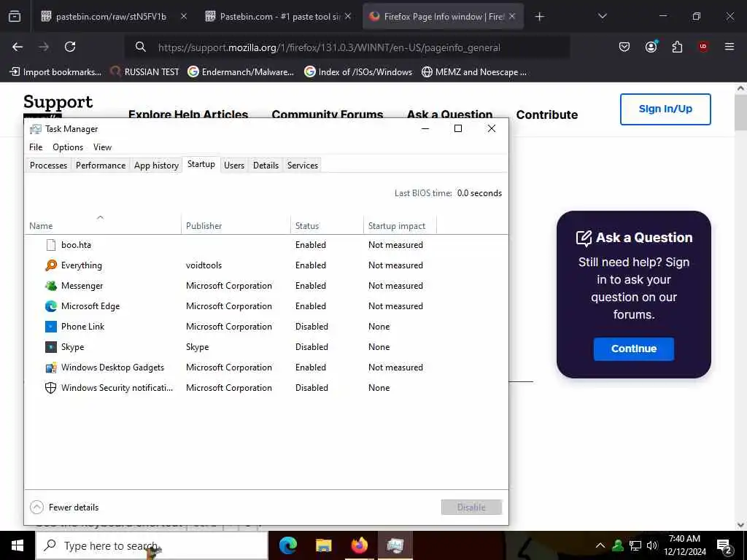
Task: Switch to the Performance tab
Action: (x=101, y=166)
